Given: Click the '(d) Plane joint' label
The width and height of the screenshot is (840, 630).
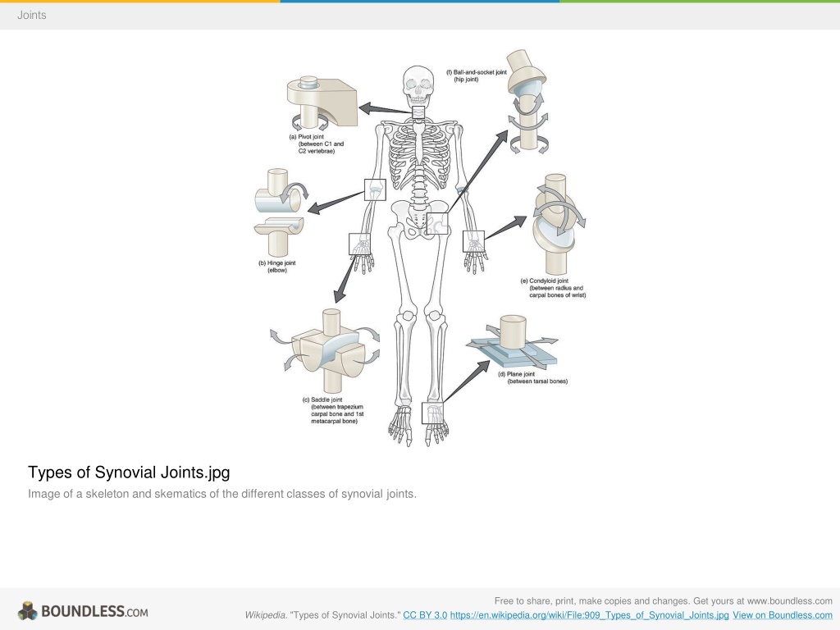Looking at the screenshot, I should click(532, 377).
